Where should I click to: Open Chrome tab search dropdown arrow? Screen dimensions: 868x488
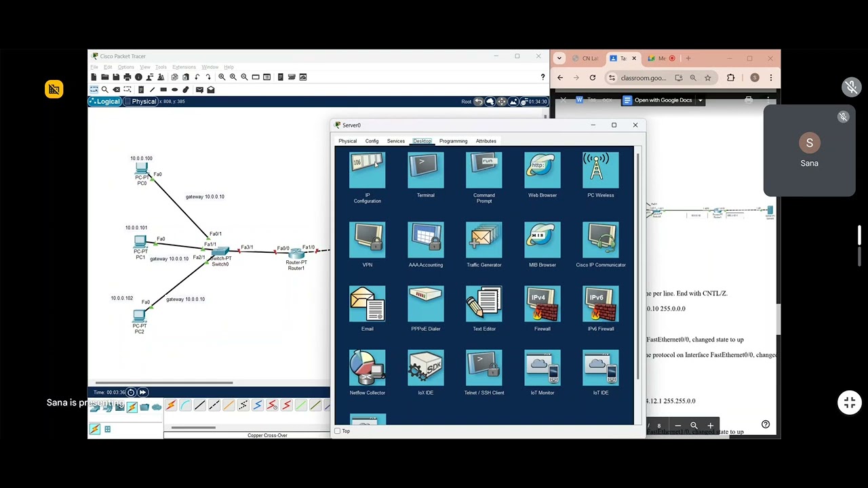pos(559,58)
